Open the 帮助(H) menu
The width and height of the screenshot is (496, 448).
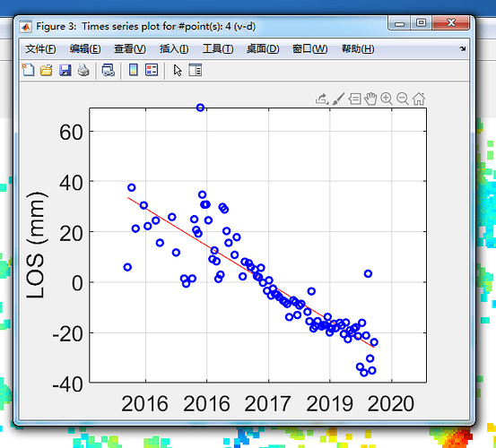(x=358, y=49)
